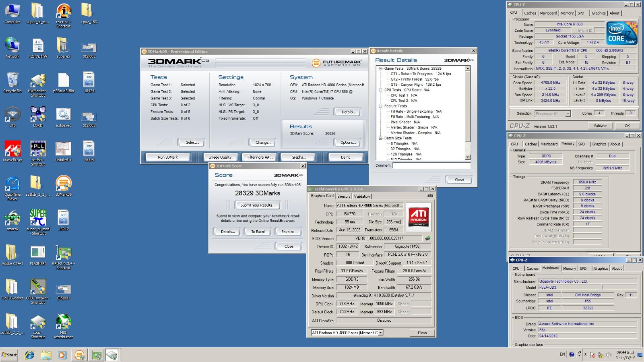Image resolution: width=644 pixels, height=362 pixels.
Task: Select the Pixel Shader N/A row
Action: (405, 122)
